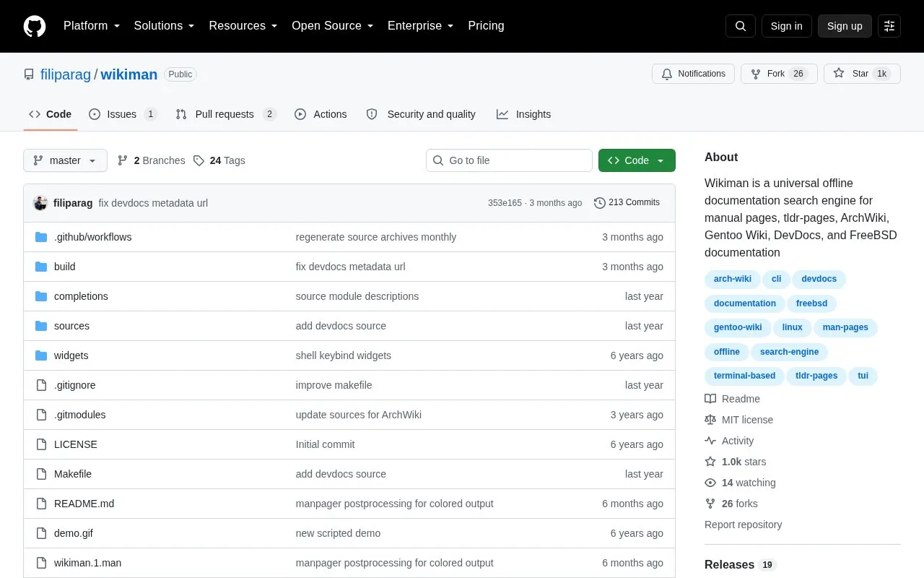
Task: Open the .gitignore file
Action: click(x=74, y=385)
